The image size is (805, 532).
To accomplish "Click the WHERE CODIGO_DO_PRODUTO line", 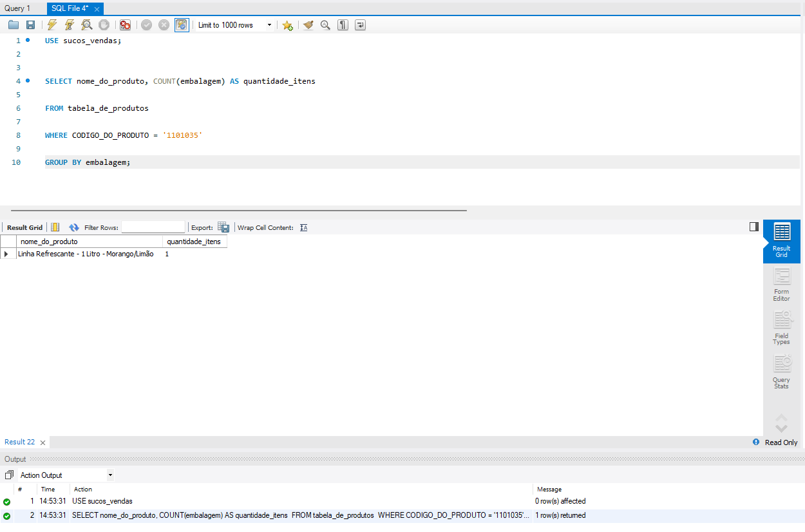I will click(x=124, y=135).
